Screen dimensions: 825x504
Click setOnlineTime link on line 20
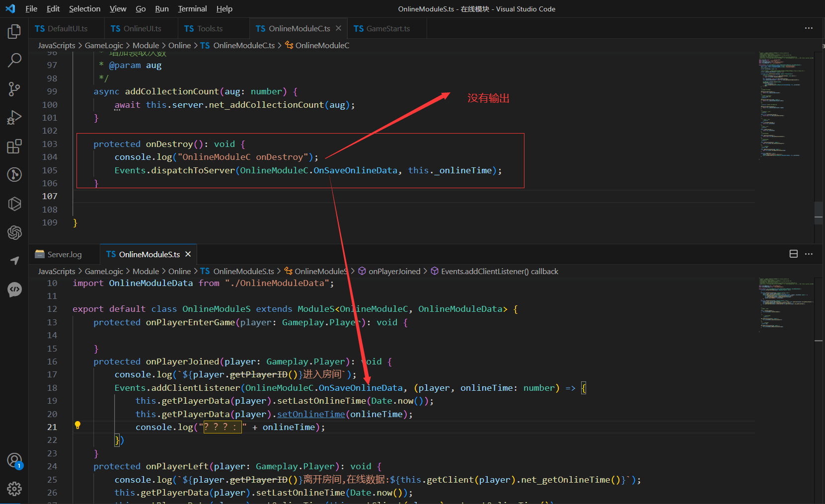click(x=311, y=414)
